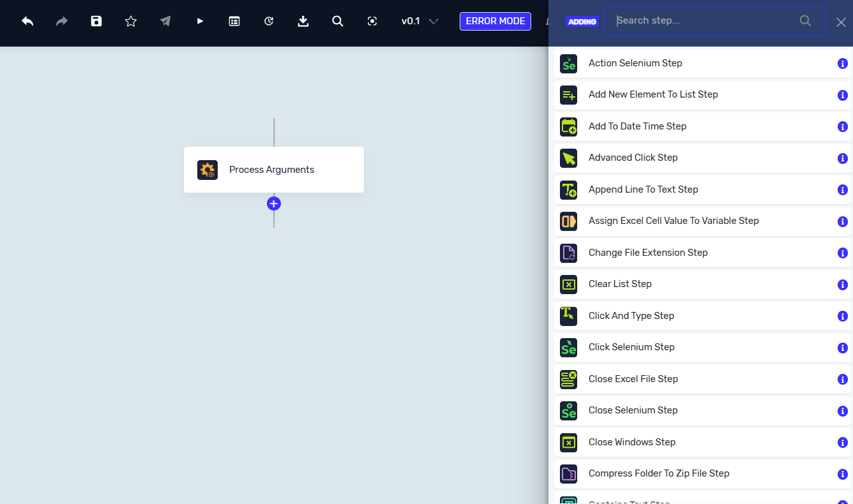Open the v0.1 version dropdown
Image resolution: width=853 pixels, height=504 pixels.
(419, 21)
